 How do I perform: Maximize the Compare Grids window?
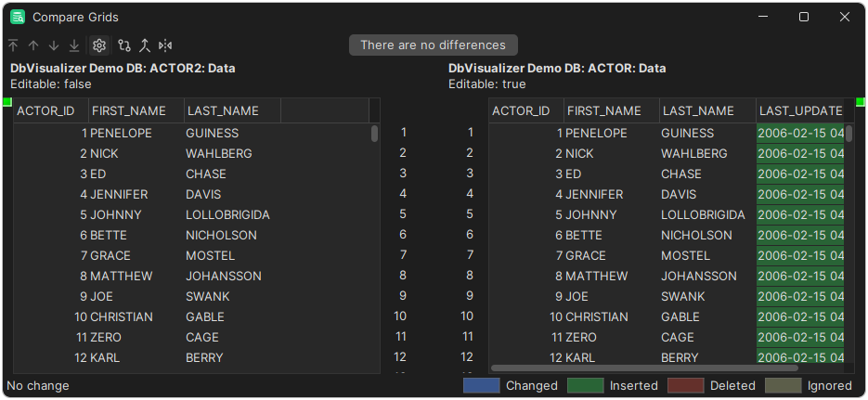tap(804, 17)
